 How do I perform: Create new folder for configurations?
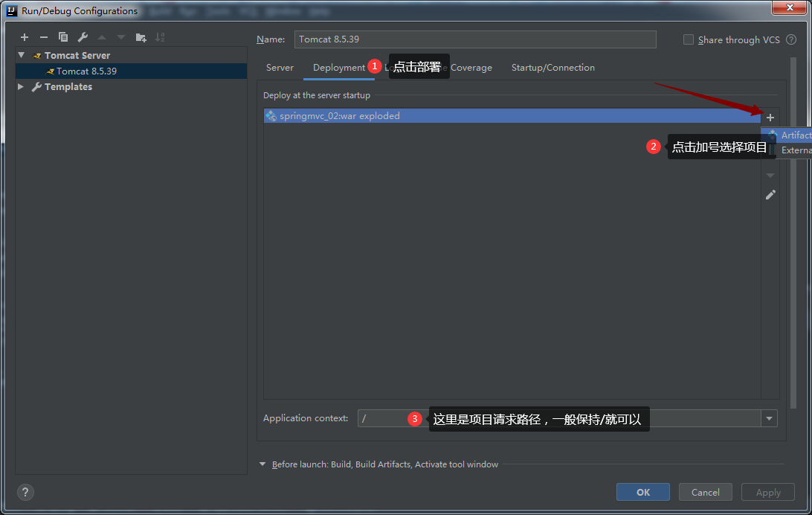[x=141, y=37]
